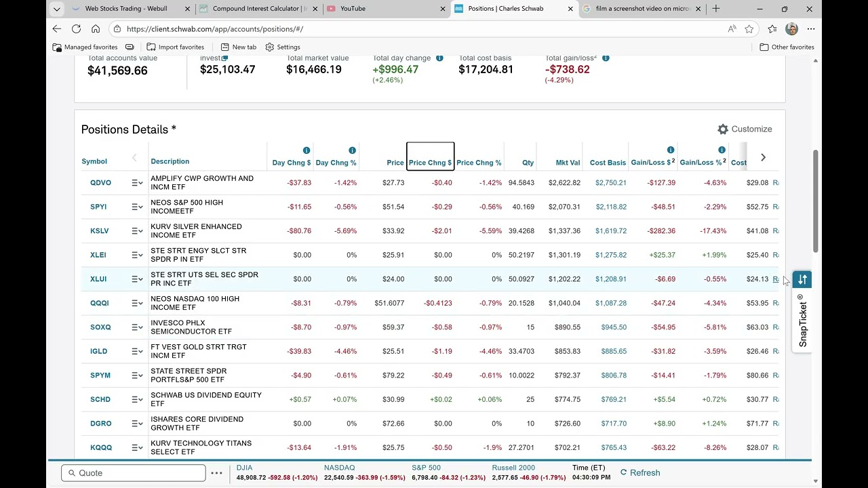Click info icon beside Total day change

click(x=439, y=58)
